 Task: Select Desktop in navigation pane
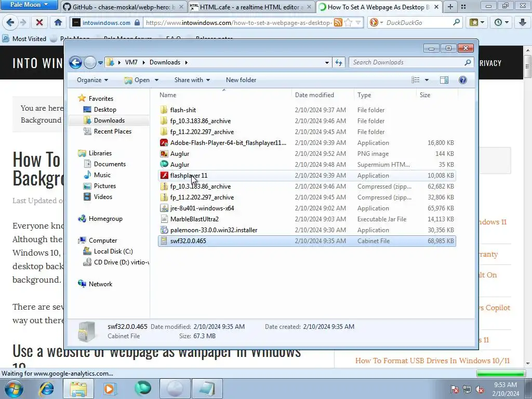[x=105, y=110]
